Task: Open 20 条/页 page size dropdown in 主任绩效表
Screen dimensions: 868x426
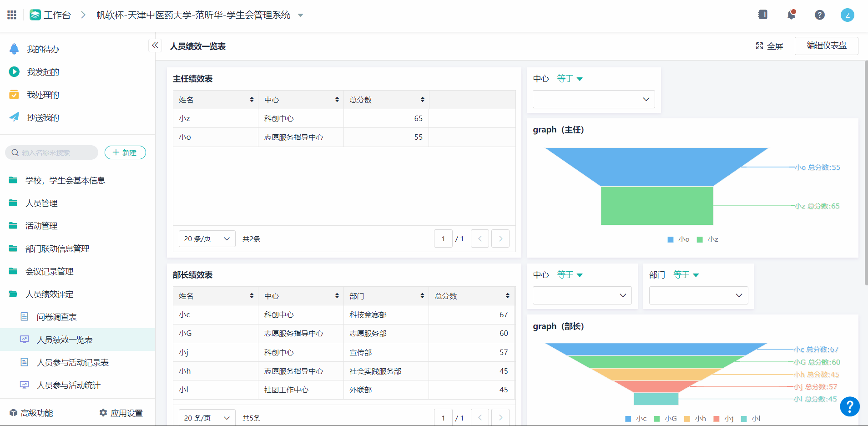Action: click(x=207, y=239)
